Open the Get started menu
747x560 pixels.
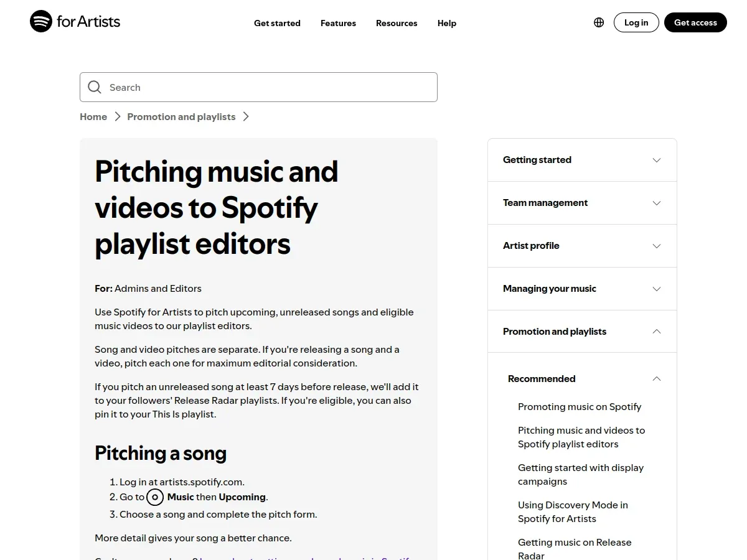[277, 23]
